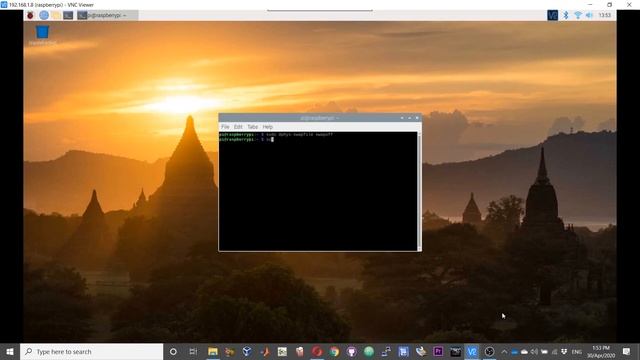Open OBS Studio from the taskbar

(x=489, y=351)
